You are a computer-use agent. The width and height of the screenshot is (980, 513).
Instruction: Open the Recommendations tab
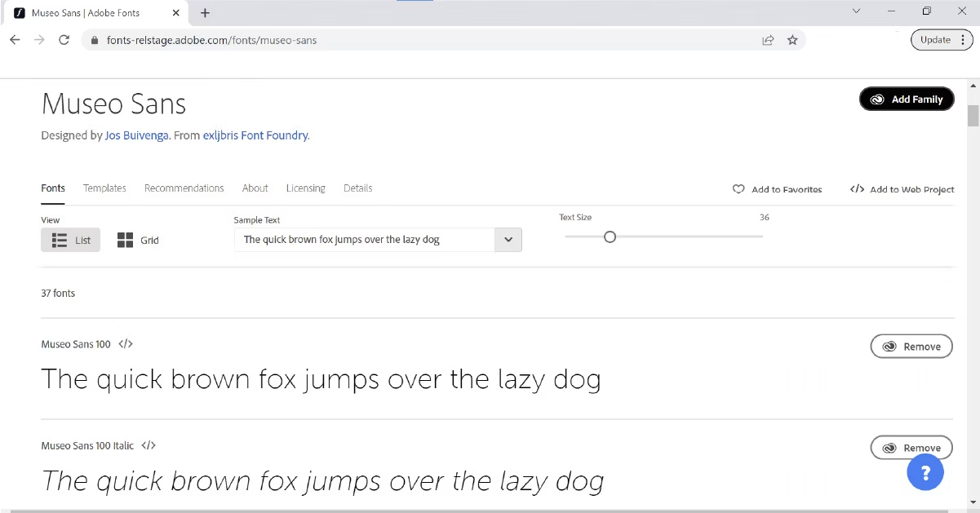184,188
